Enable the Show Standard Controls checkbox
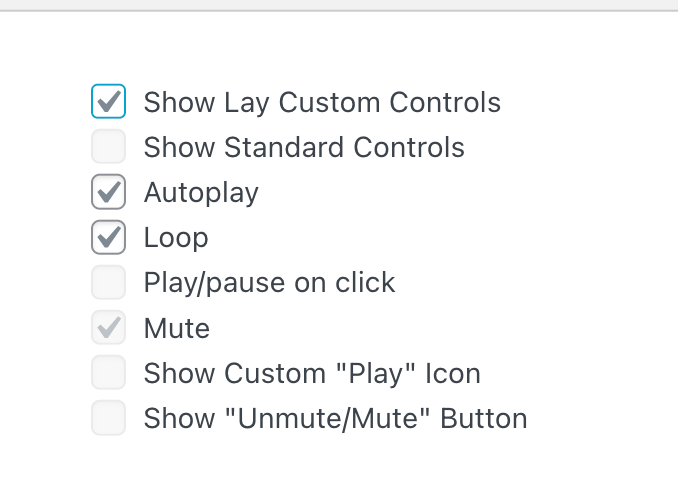The height and width of the screenshot is (490, 678). click(x=108, y=147)
